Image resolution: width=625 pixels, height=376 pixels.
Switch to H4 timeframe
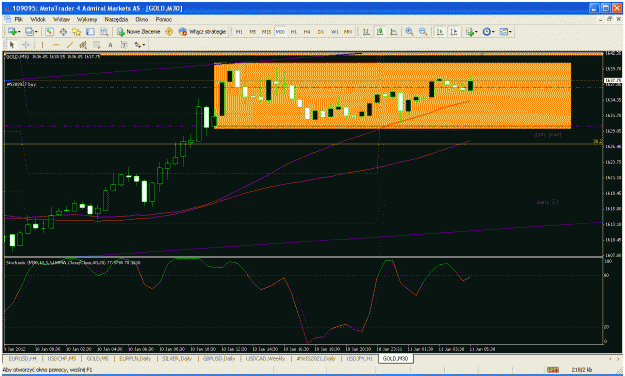pos(307,31)
